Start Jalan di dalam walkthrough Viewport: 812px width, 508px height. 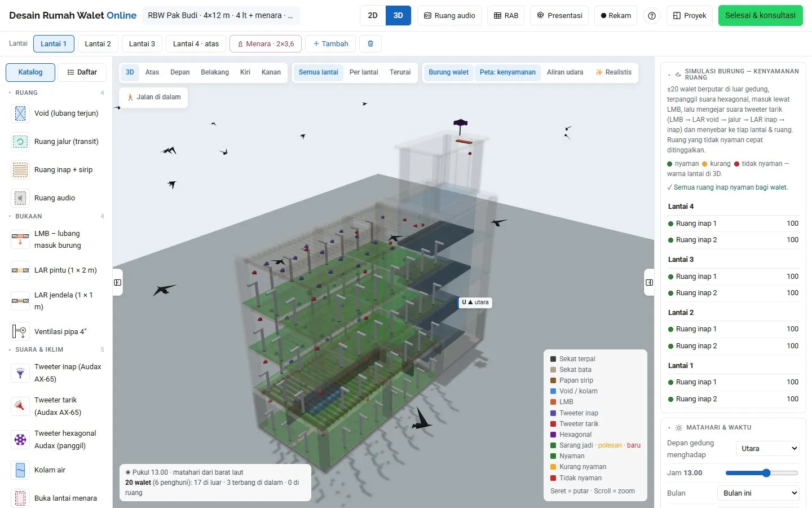[154, 97]
